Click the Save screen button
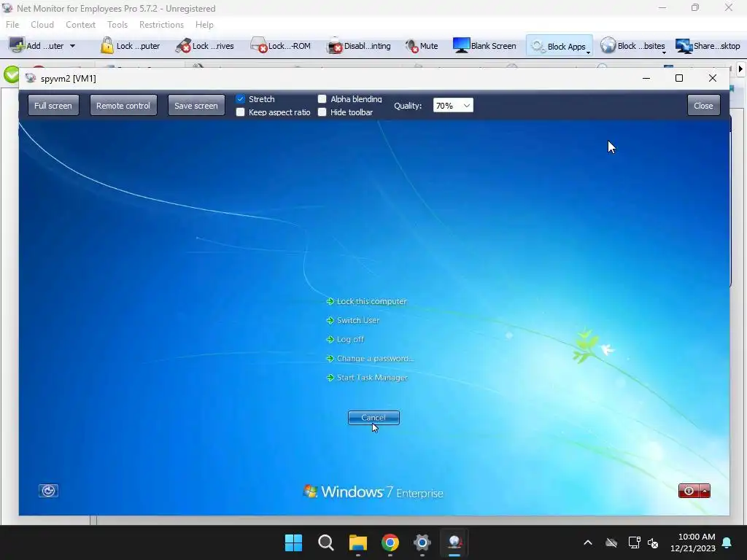 pyautogui.click(x=196, y=105)
